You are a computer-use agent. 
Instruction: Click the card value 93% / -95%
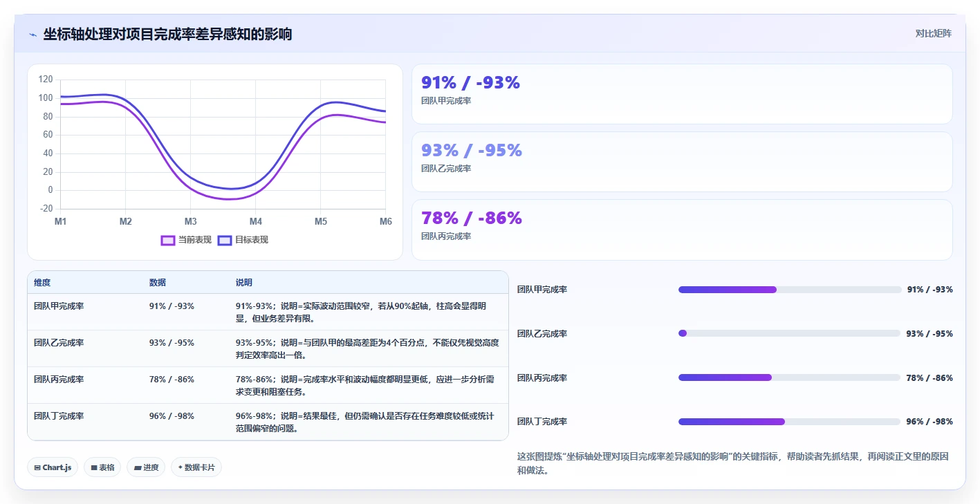coord(472,151)
